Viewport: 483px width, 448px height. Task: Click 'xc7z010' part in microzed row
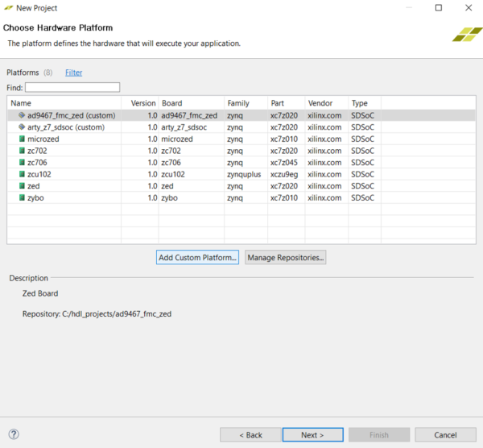[x=284, y=139]
